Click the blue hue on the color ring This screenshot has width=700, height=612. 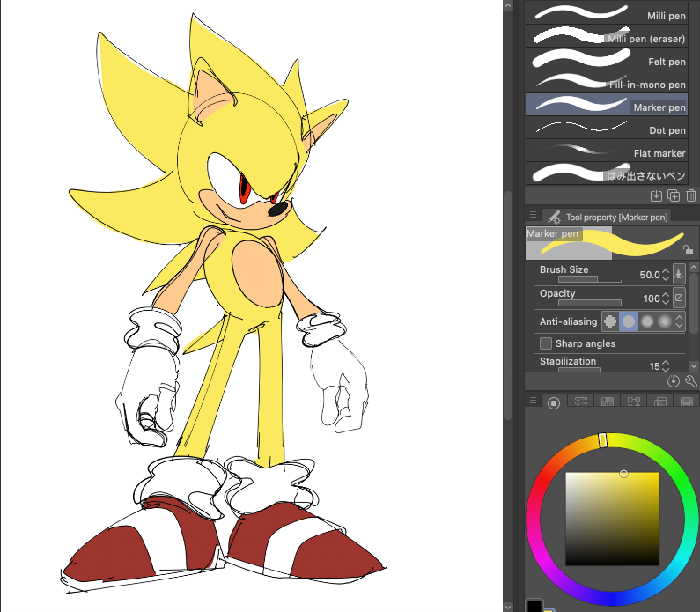point(612,598)
